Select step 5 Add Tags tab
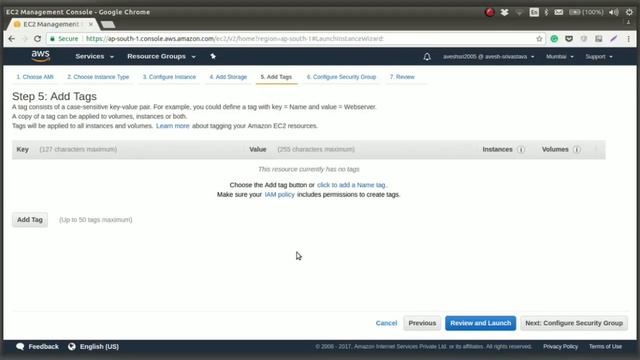Image resolution: width=640 pixels, height=360 pixels. 276,77
